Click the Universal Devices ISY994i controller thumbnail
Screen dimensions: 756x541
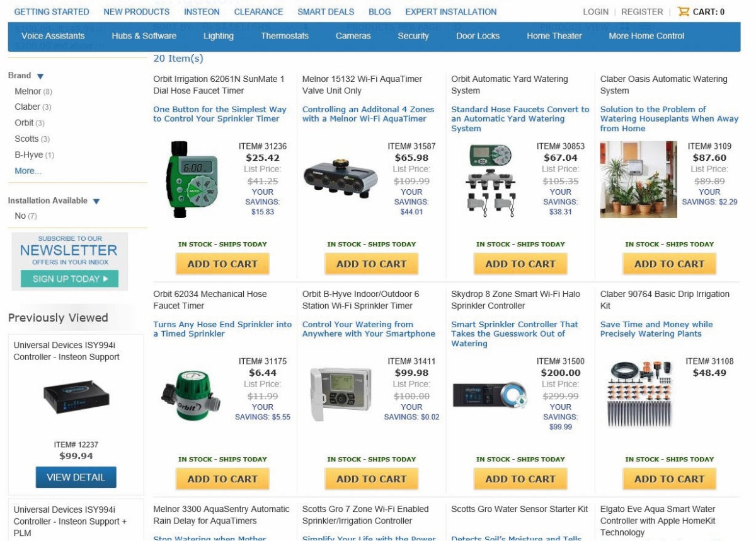(x=76, y=397)
